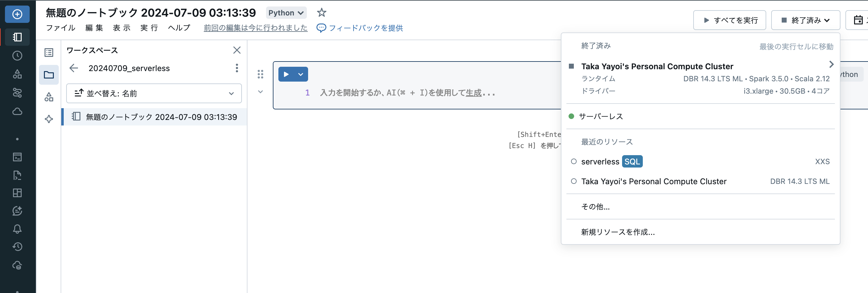Click the すべてを実行 button

(x=729, y=20)
